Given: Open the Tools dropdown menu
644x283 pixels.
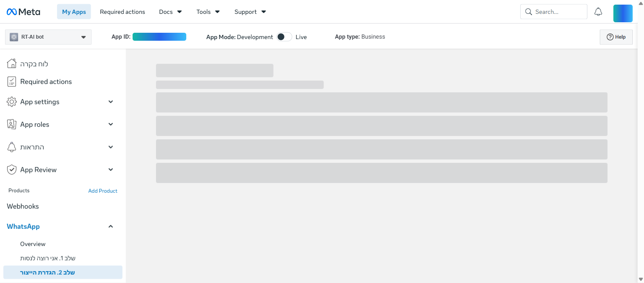Looking at the screenshot, I should (208, 12).
